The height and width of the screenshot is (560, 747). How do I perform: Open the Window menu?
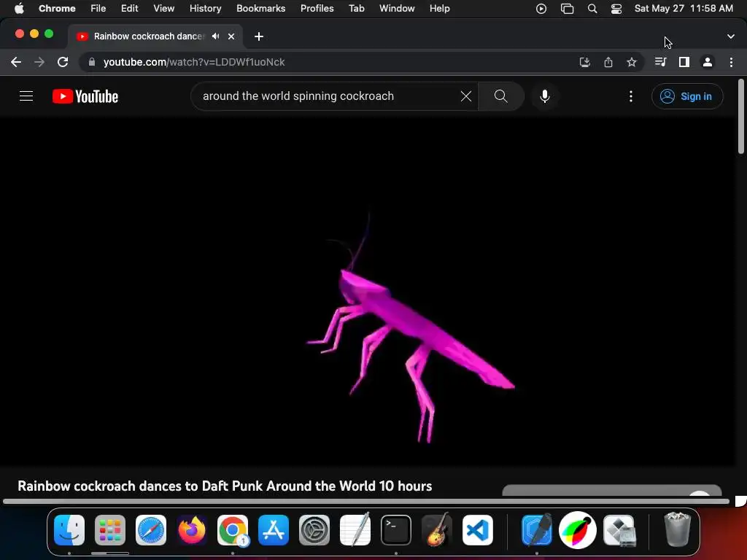click(397, 9)
